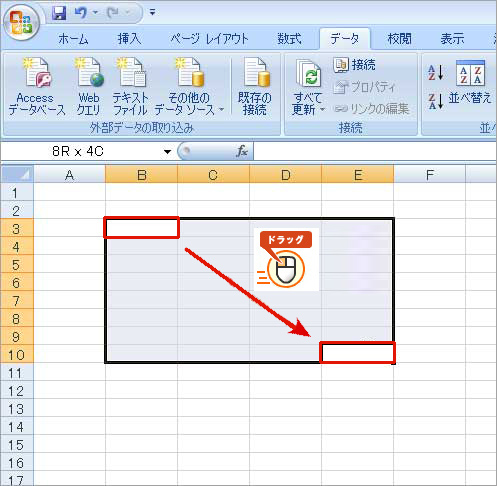The width and height of the screenshot is (497, 486).
Task: Click the insert function fx button
Action: [x=242, y=152]
